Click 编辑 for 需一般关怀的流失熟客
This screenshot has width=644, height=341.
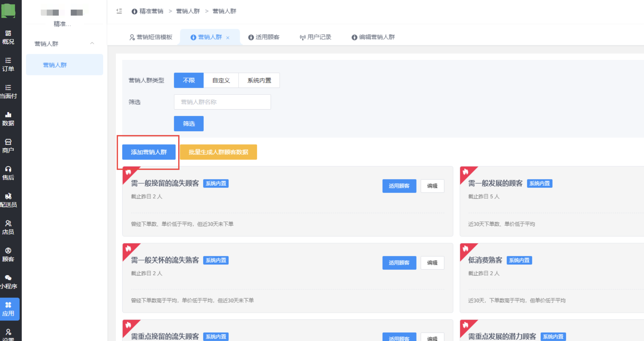pyautogui.click(x=432, y=263)
